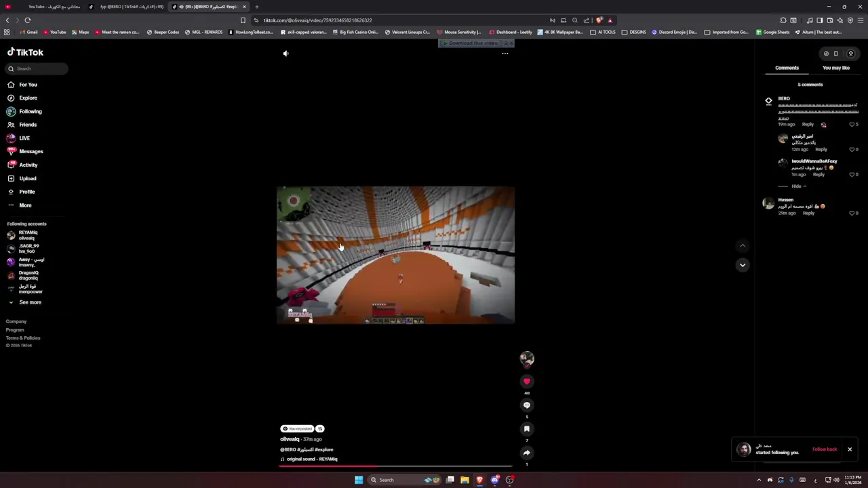This screenshot has height=488, width=868.
Task: Seek on the video progress bar
Action: (395, 466)
